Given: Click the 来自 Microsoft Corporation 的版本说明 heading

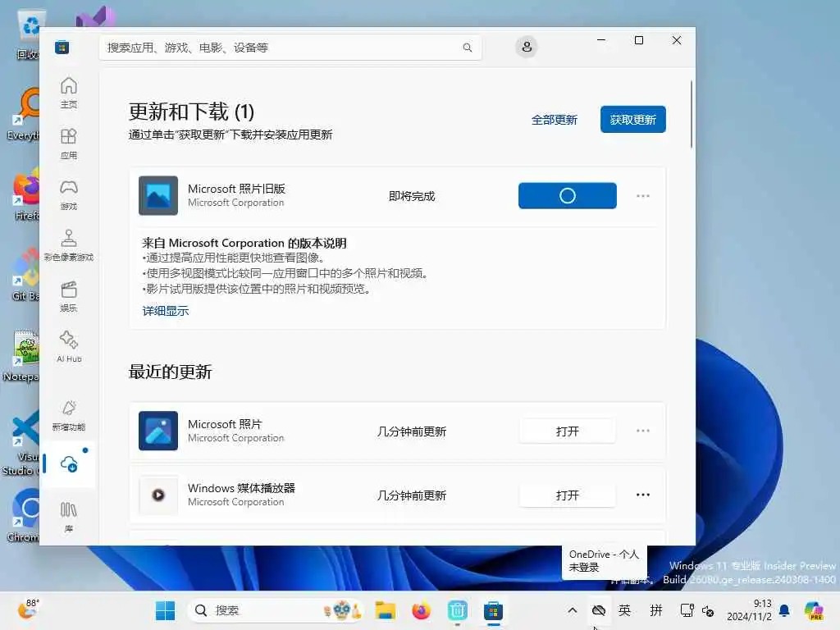Looking at the screenshot, I should (244, 243).
